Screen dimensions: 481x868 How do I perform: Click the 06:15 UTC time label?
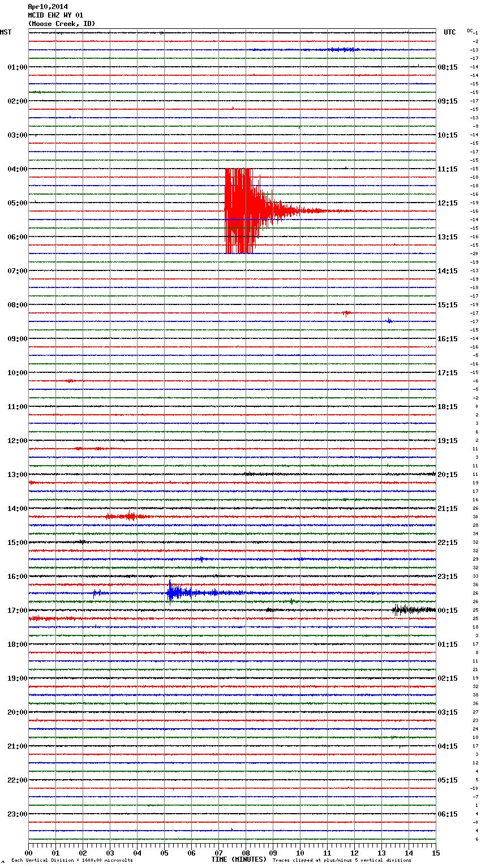pos(448,814)
